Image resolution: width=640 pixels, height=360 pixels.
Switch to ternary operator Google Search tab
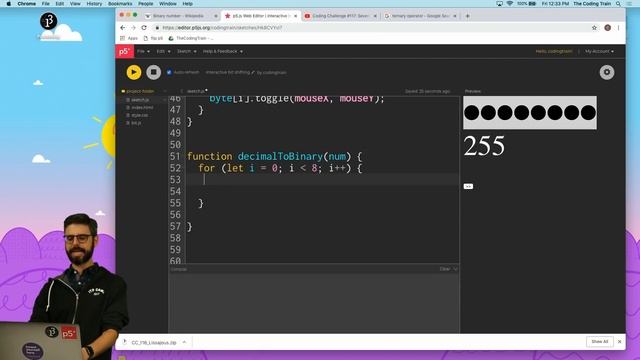419,16
